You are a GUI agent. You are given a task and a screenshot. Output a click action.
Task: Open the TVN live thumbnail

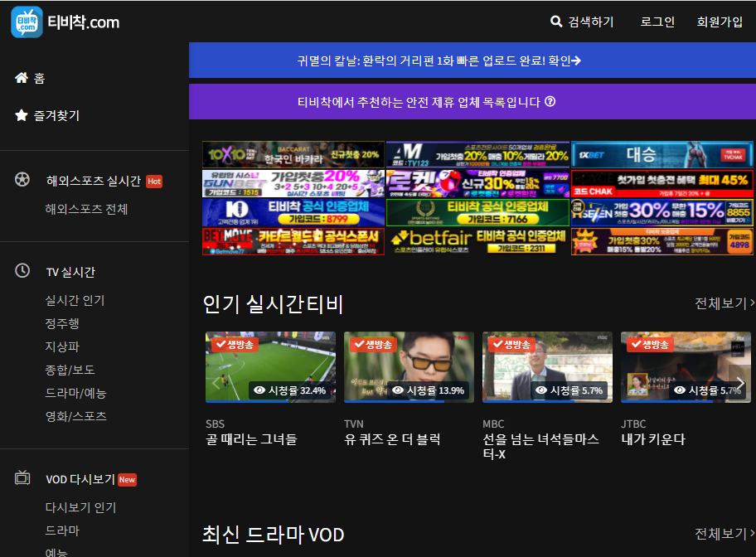click(x=409, y=367)
